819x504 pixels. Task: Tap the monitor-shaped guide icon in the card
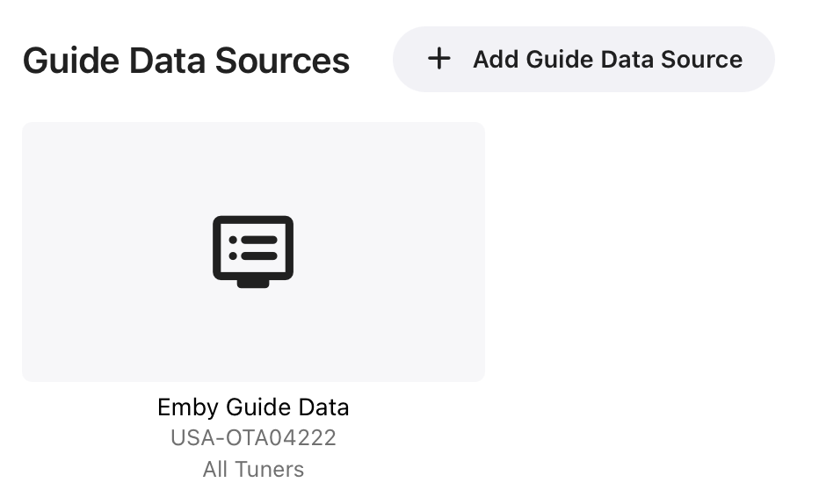[x=253, y=251]
